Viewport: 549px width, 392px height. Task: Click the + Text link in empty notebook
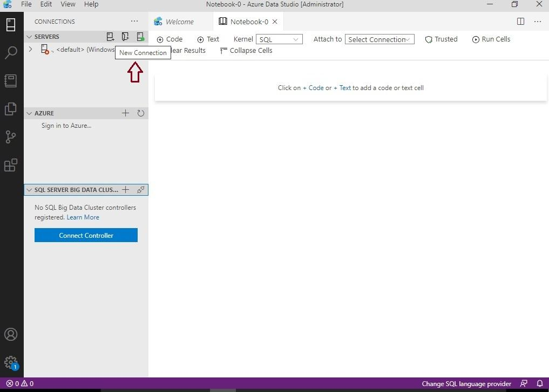tap(342, 88)
